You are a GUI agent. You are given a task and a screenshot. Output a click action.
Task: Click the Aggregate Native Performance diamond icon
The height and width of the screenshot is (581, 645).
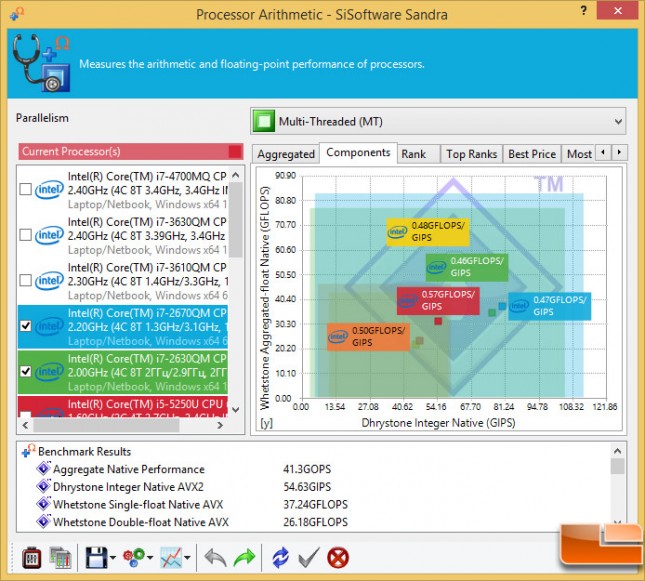click(x=43, y=469)
